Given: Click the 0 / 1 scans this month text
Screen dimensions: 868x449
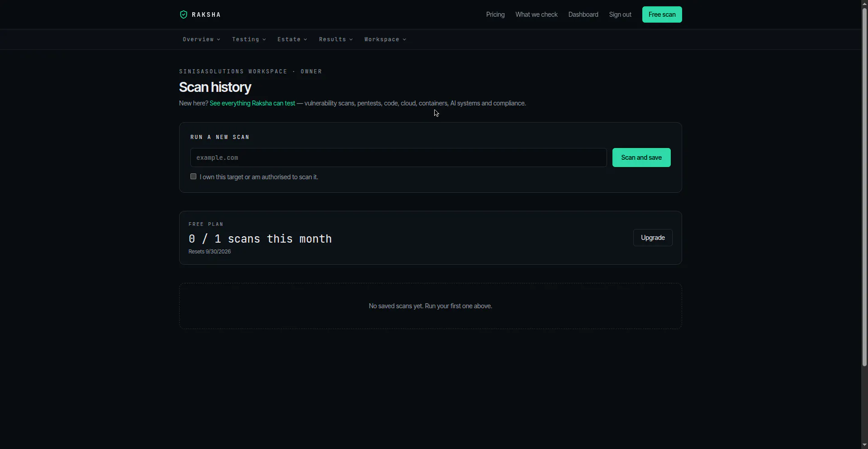Looking at the screenshot, I should tap(260, 239).
